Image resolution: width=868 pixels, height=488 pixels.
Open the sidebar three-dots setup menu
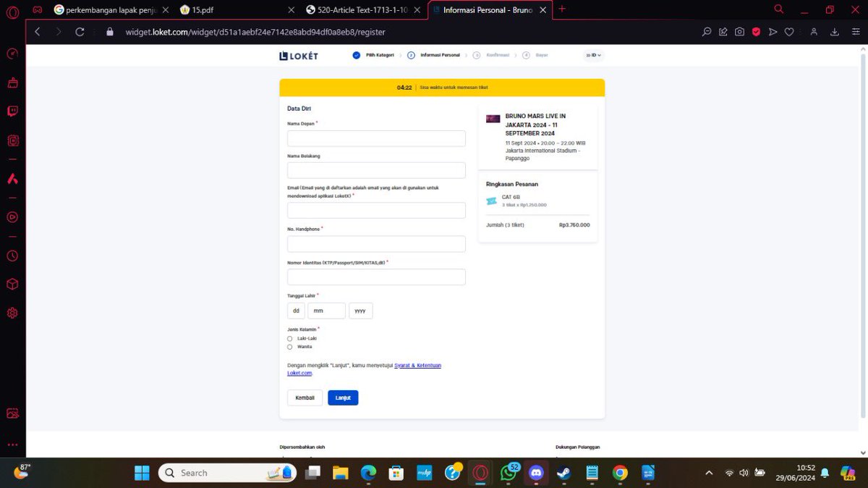click(12, 445)
